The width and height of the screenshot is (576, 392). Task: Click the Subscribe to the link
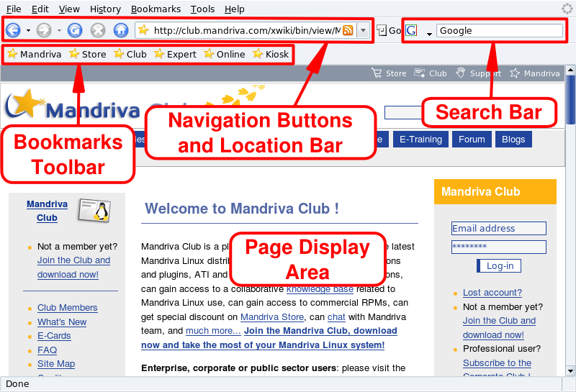[x=497, y=363]
